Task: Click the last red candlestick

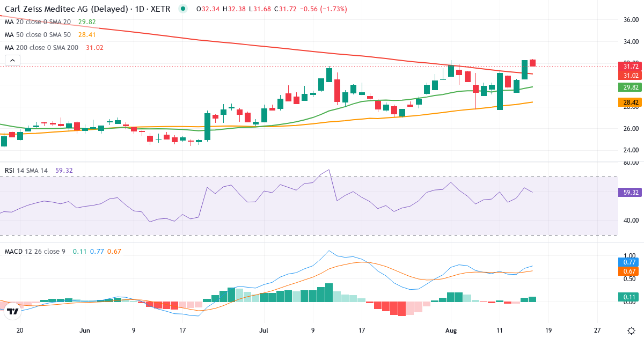Action: tap(533, 63)
